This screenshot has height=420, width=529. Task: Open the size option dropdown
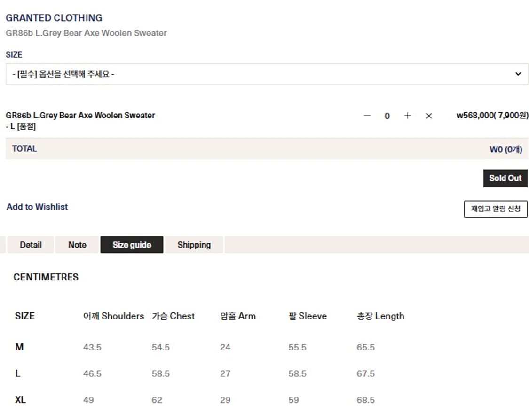(x=267, y=74)
